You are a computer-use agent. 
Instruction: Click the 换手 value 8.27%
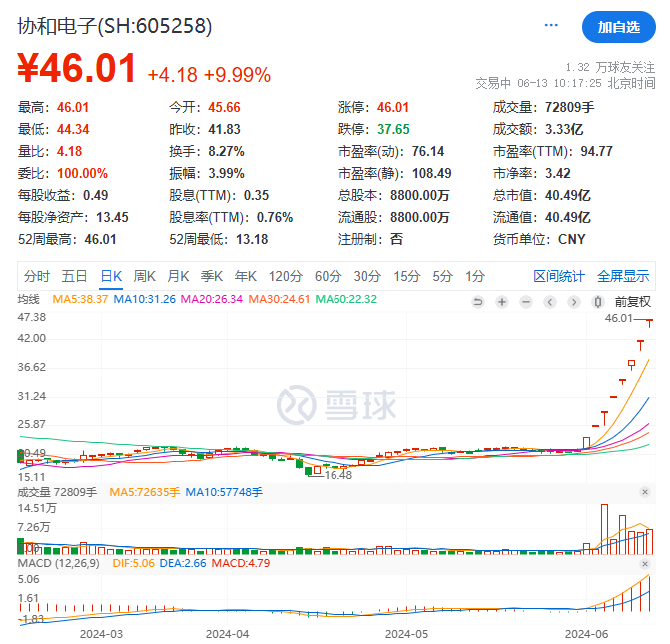[x=226, y=152]
